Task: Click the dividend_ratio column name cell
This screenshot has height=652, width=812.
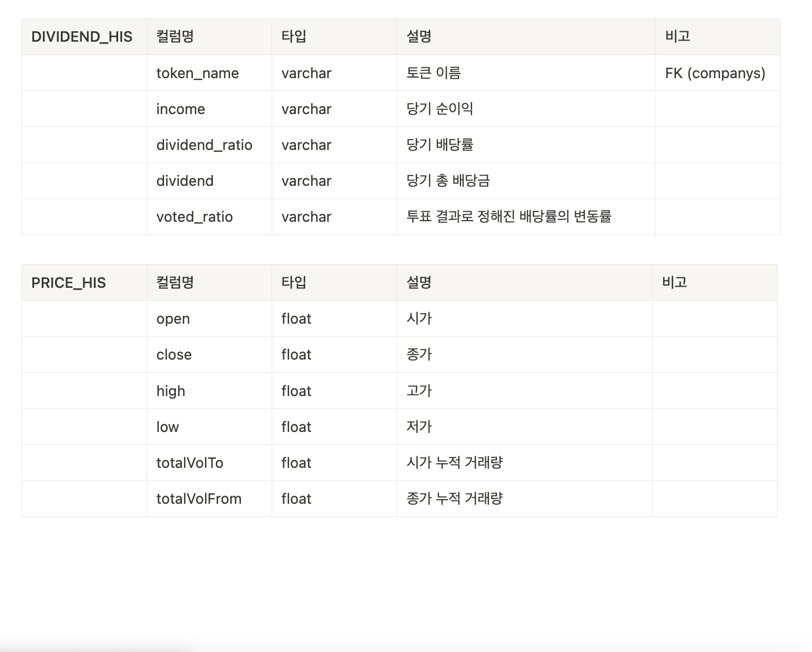Action: pyautogui.click(x=209, y=145)
